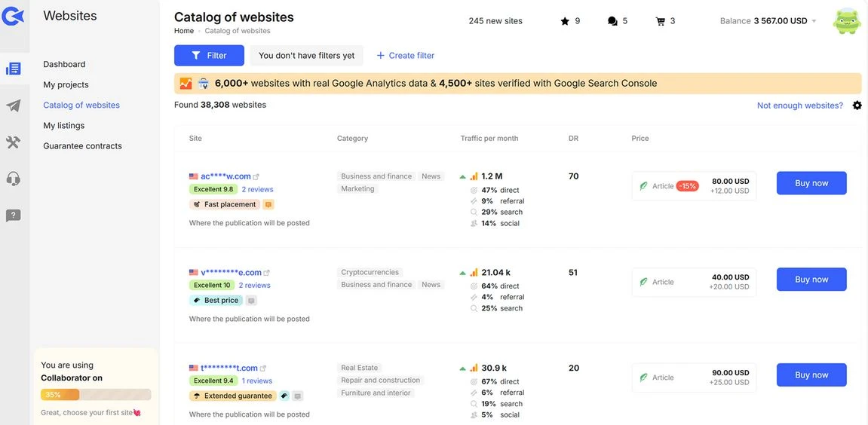This screenshot has height=425, width=868.
Task: Open catalog settings gear icon
Action: point(857,105)
